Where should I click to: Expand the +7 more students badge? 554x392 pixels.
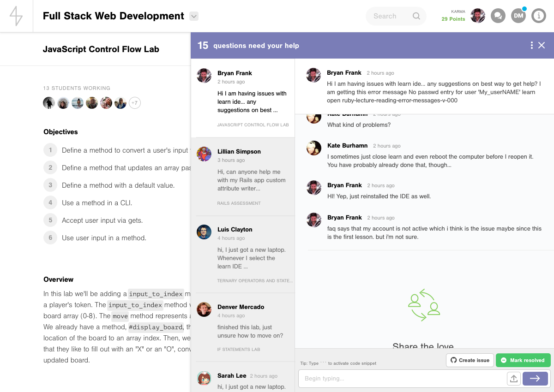pos(134,103)
